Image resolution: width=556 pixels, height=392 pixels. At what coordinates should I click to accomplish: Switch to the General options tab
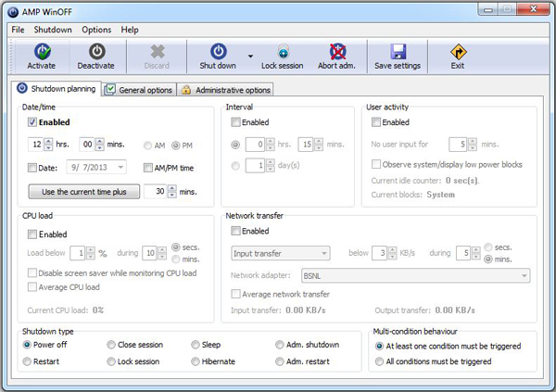[x=139, y=90]
